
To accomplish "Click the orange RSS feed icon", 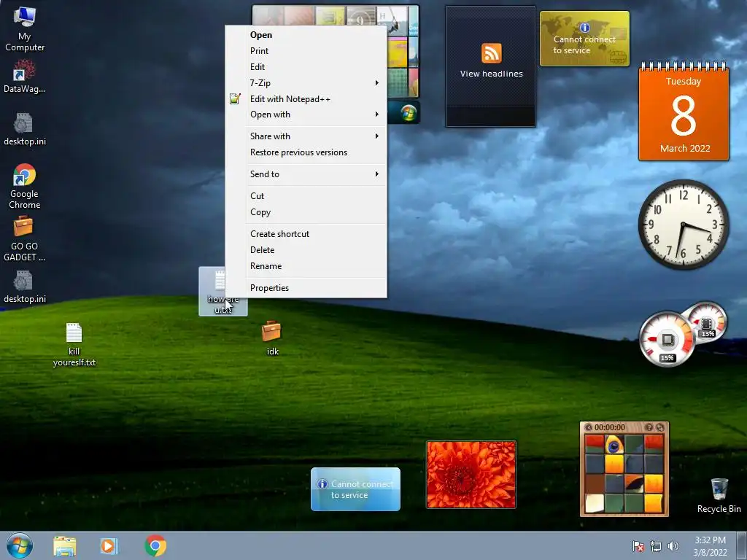I will tap(491, 52).
